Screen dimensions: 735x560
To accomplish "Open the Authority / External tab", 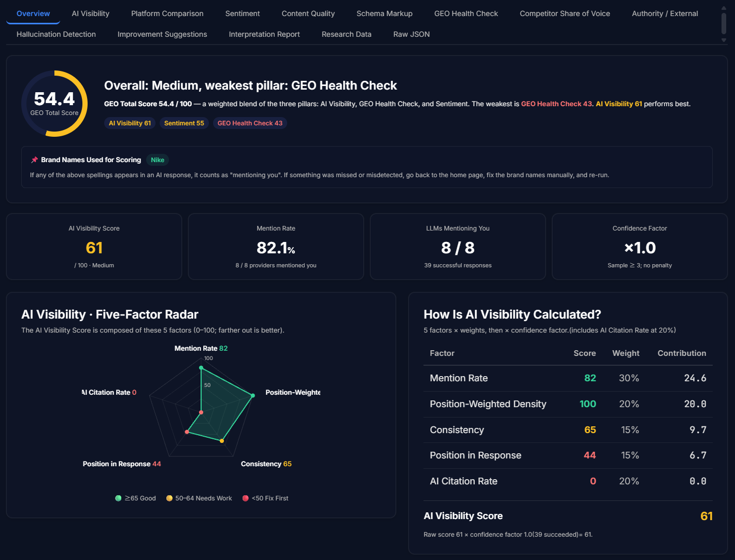I will pyautogui.click(x=665, y=13).
